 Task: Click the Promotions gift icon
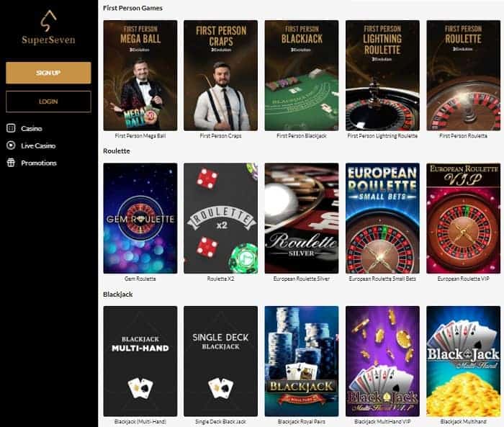11,163
